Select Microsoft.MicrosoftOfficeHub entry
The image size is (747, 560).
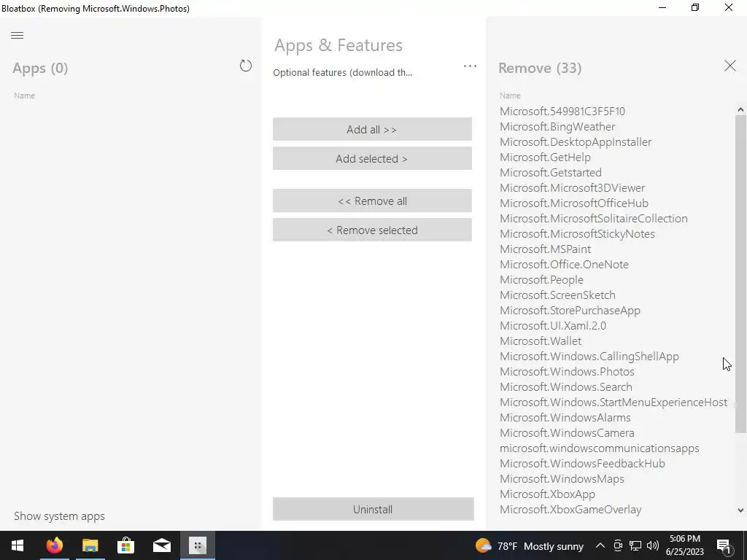point(574,203)
